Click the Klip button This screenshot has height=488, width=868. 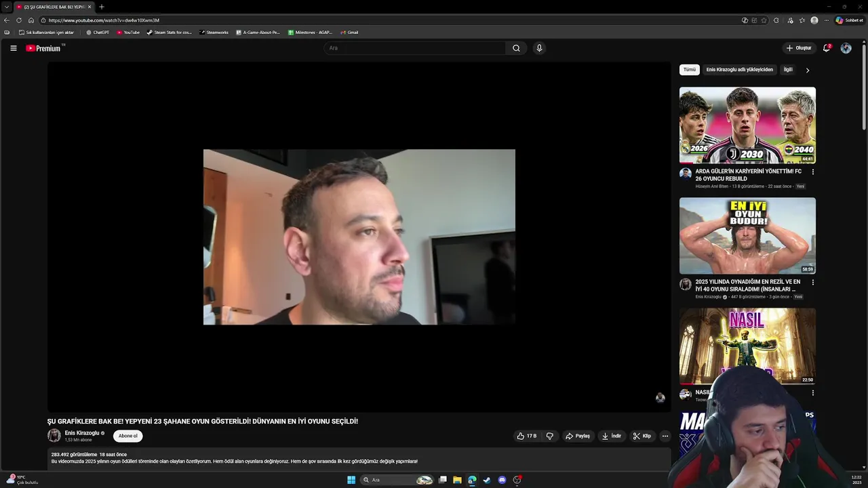point(642,436)
